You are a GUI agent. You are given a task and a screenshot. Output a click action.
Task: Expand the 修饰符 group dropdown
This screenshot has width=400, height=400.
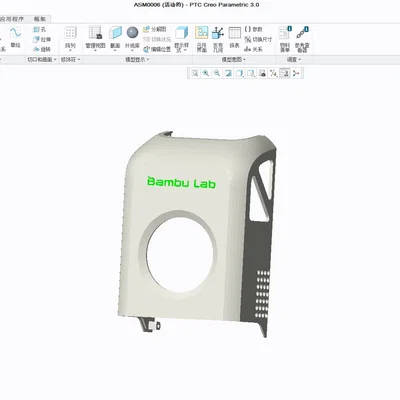70,60
